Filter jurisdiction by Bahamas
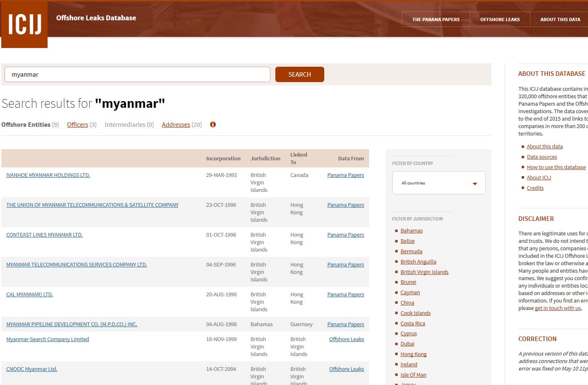588x385 pixels. coord(412,231)
